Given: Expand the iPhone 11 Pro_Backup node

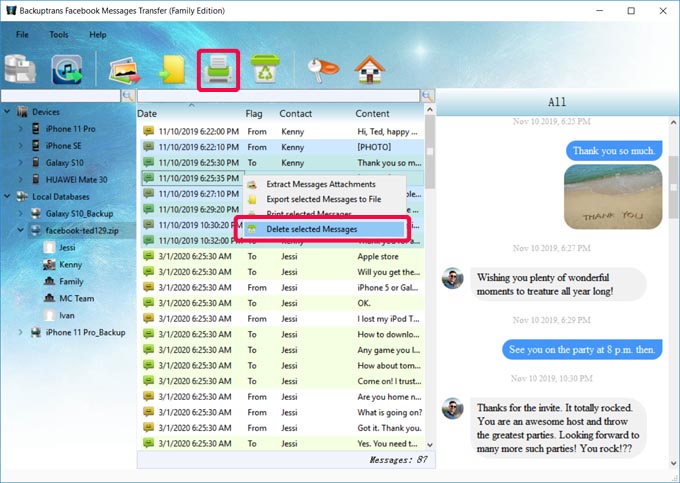Looking at the screenshot, I should pos(20,332).
